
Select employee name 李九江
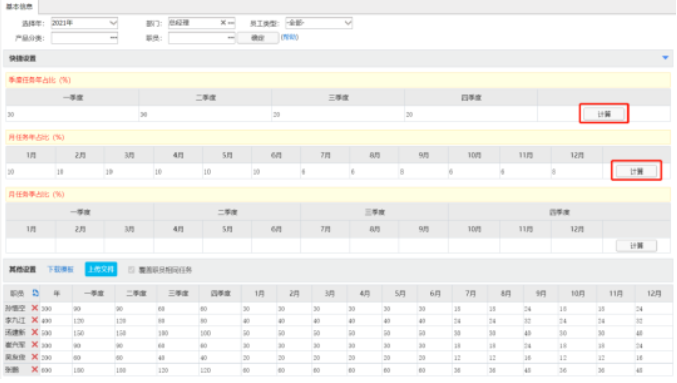click(x=16, y=320)
